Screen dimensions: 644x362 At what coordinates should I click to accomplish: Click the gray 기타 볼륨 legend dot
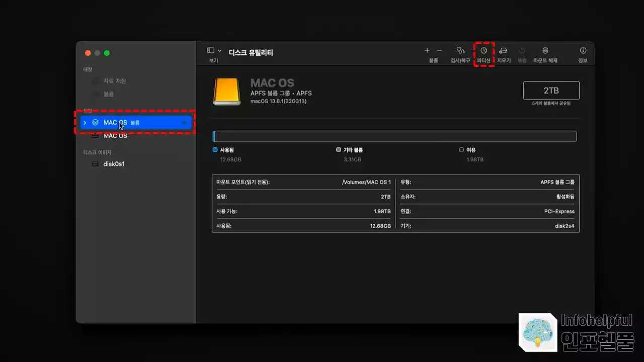[x=338, y=150]
